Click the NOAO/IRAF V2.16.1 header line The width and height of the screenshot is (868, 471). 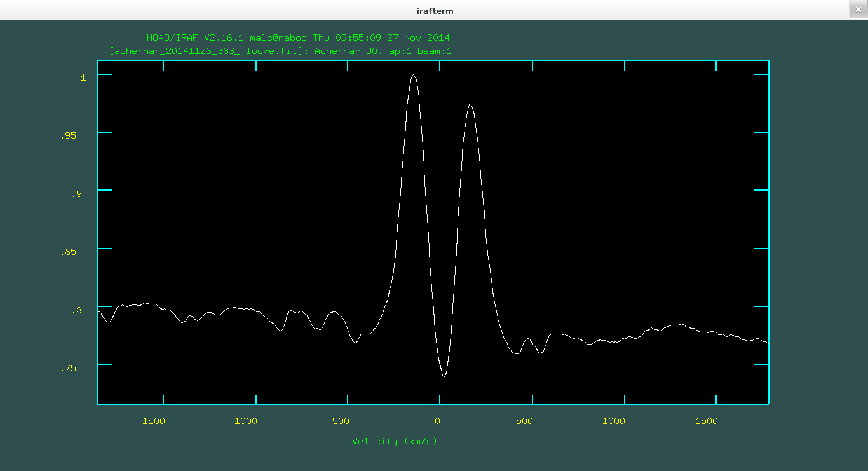[298, 38]
